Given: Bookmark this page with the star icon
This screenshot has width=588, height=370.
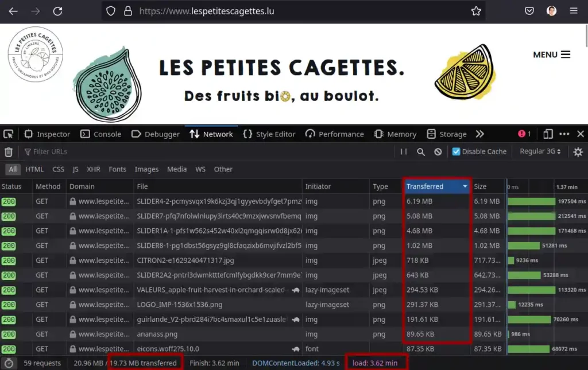Looking at the screenshot, I should (476, 11).
